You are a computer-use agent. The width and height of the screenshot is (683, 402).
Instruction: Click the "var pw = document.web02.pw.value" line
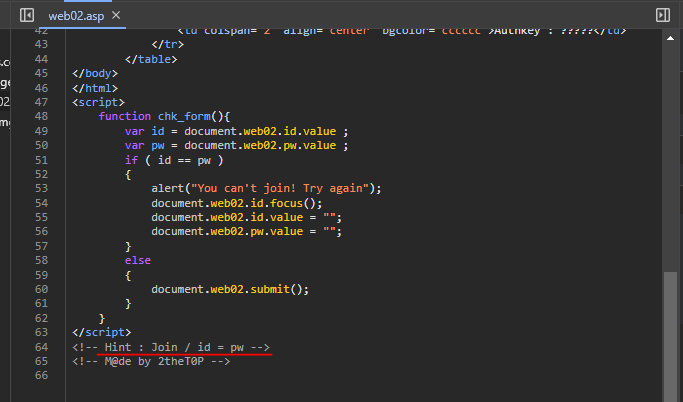click(x=237, y=145)
